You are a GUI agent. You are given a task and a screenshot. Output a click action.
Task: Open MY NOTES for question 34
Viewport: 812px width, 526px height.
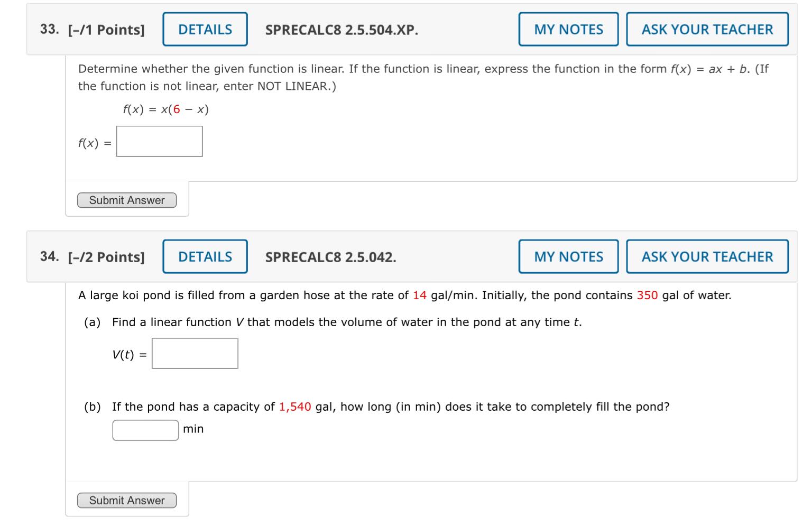(x=568, y=256)
